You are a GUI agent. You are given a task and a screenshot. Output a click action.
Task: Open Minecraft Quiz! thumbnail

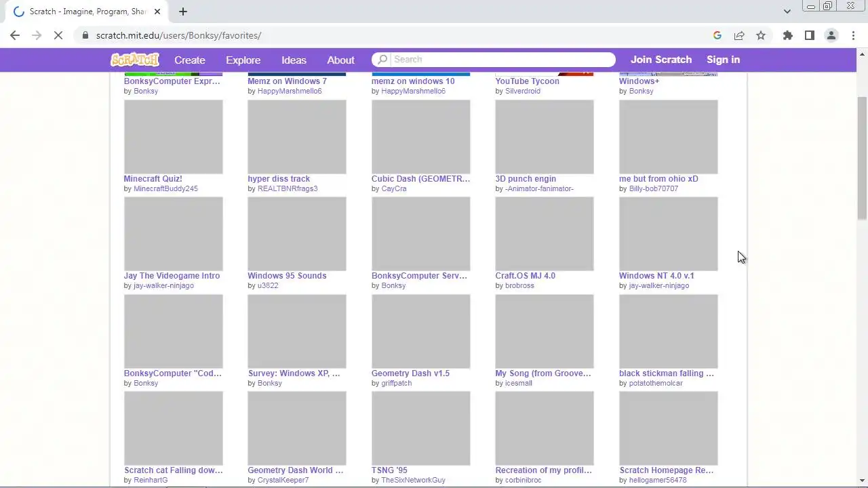pyautogui.click(x=173, y=136)
